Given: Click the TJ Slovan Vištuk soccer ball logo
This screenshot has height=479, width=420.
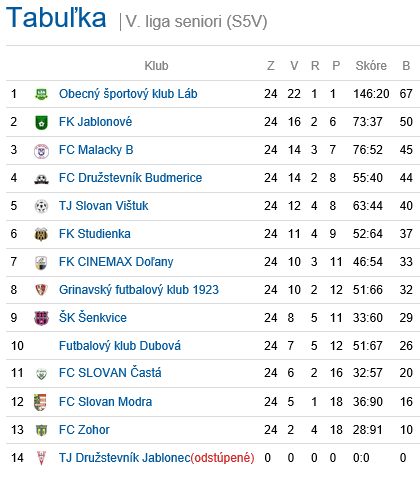Looking at the screenshot, I should (41, 206).
